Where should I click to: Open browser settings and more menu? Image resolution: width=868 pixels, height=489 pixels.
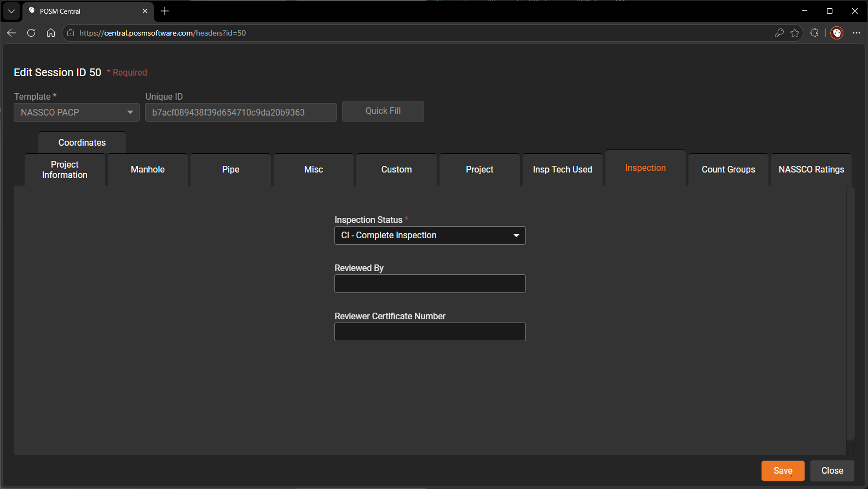(857, 33)
